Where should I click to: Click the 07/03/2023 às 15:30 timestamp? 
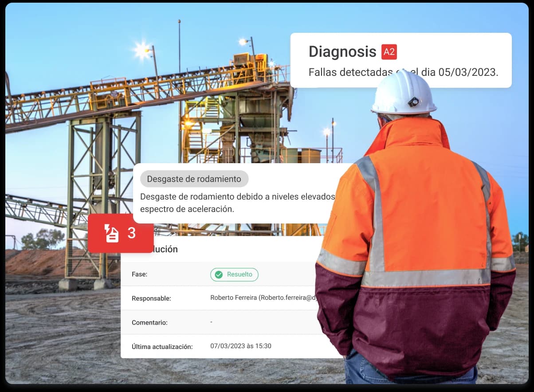pos(240,346)
